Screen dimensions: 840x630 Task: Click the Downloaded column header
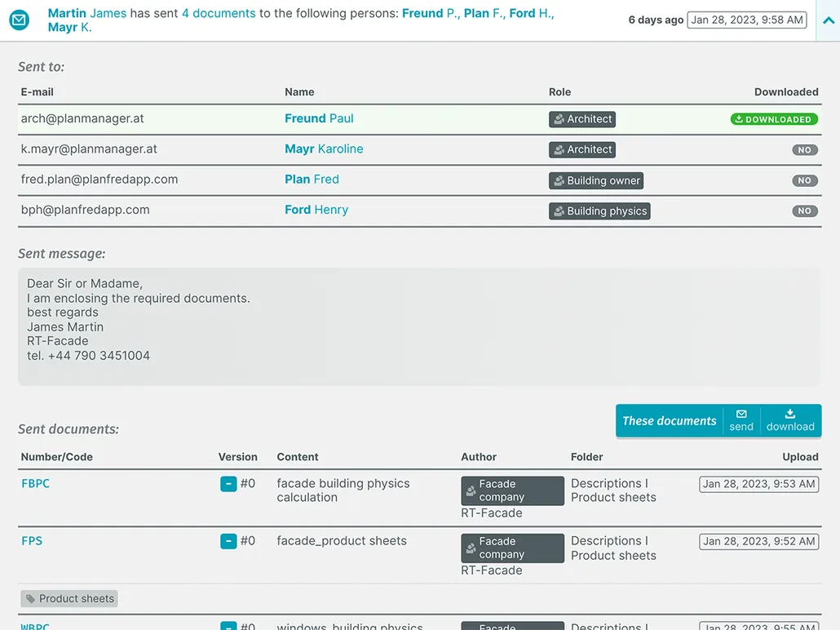click(786, 91)
